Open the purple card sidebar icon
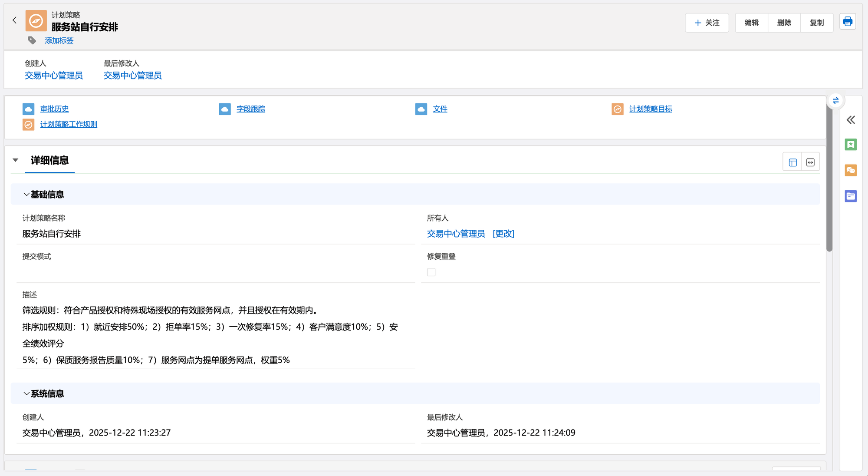The height and width of the screenshot is (476, 868). point(850,196)
